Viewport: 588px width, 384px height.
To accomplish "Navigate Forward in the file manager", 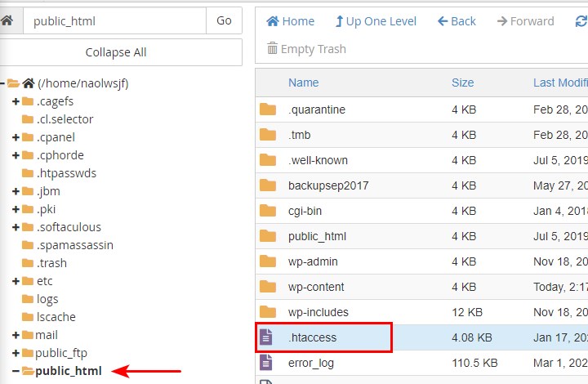I will [525, 21].
